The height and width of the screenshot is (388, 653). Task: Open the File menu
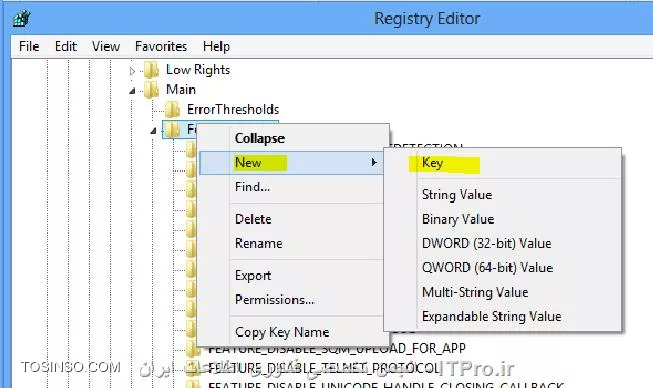(x=29, y=46)
